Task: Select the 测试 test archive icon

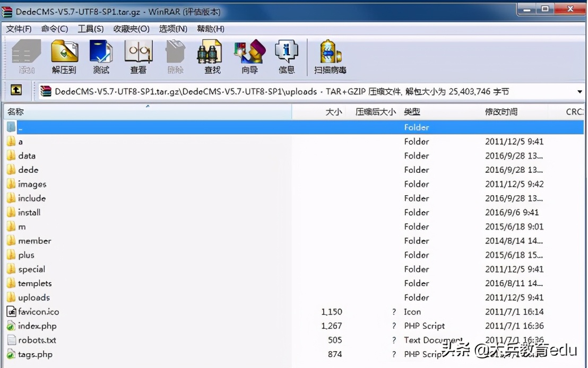Action: [101, 55]
